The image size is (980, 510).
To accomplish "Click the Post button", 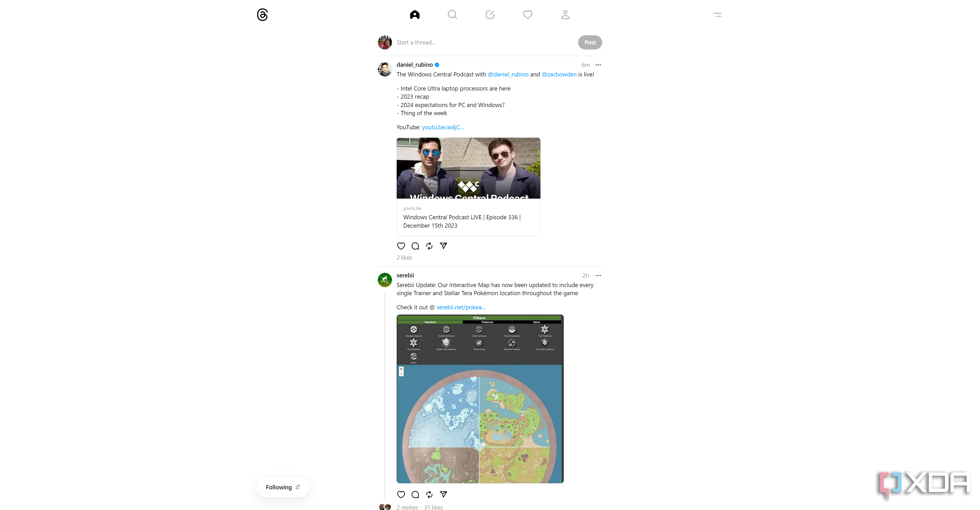I will 590,42.
